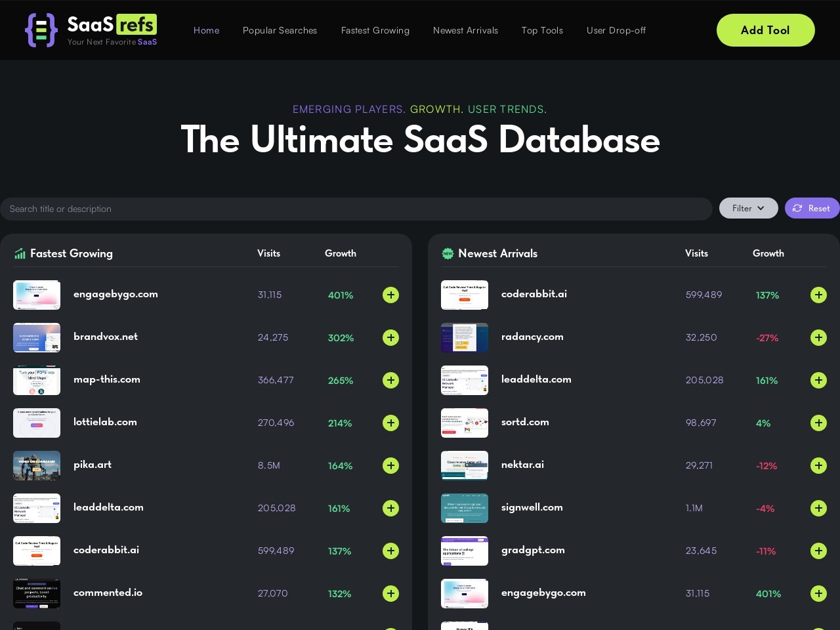Click the 98,697 visits value
Screen dimensions: 840x630
coord(701,423)
